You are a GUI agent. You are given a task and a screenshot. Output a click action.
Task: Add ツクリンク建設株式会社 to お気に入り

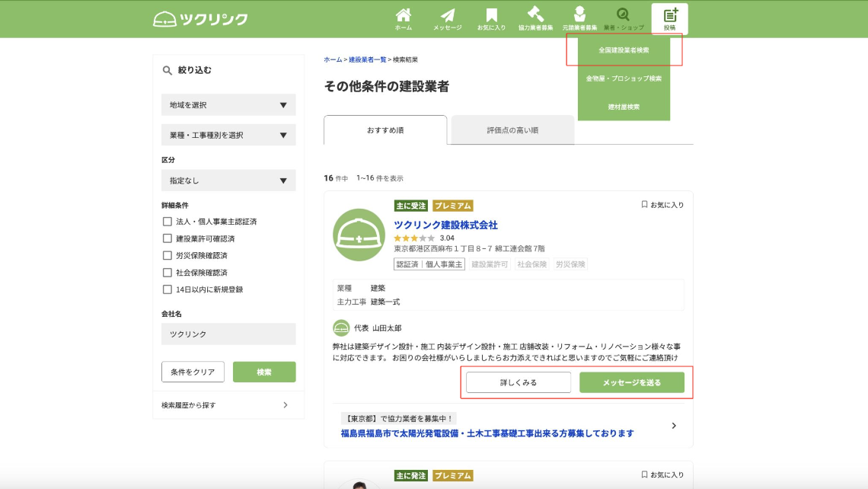click(662, 205)
